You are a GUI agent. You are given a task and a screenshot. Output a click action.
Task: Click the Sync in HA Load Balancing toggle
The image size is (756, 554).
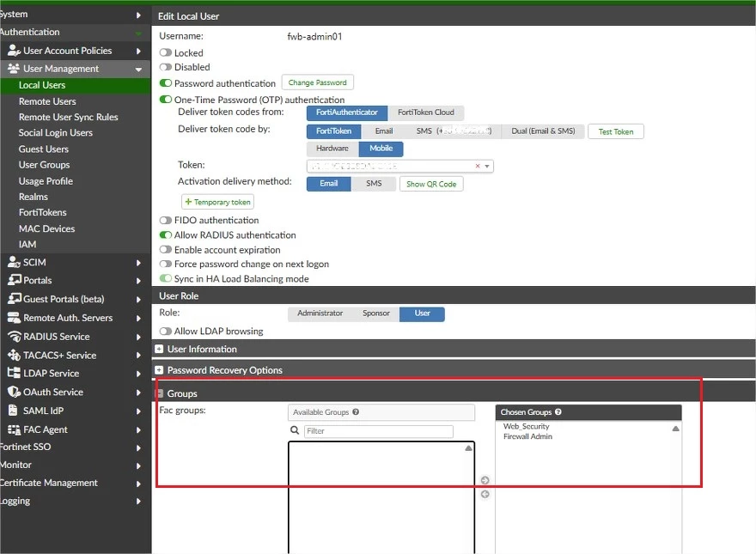coord(165,278)
